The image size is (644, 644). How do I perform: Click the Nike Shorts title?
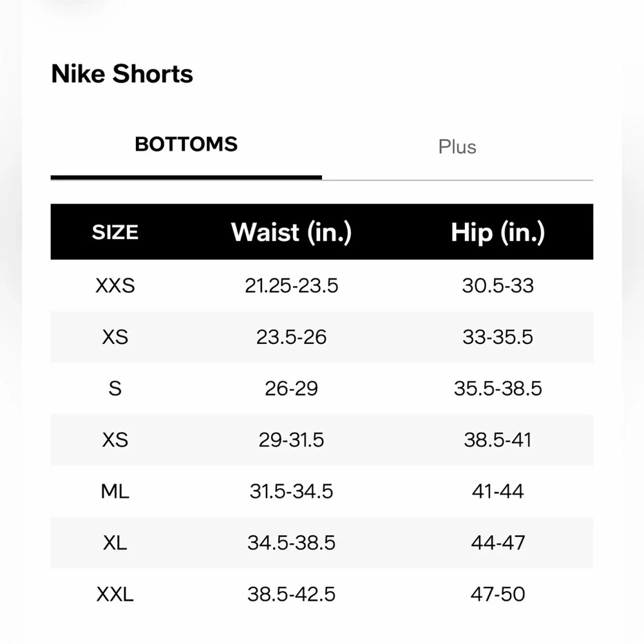[122, 73]
